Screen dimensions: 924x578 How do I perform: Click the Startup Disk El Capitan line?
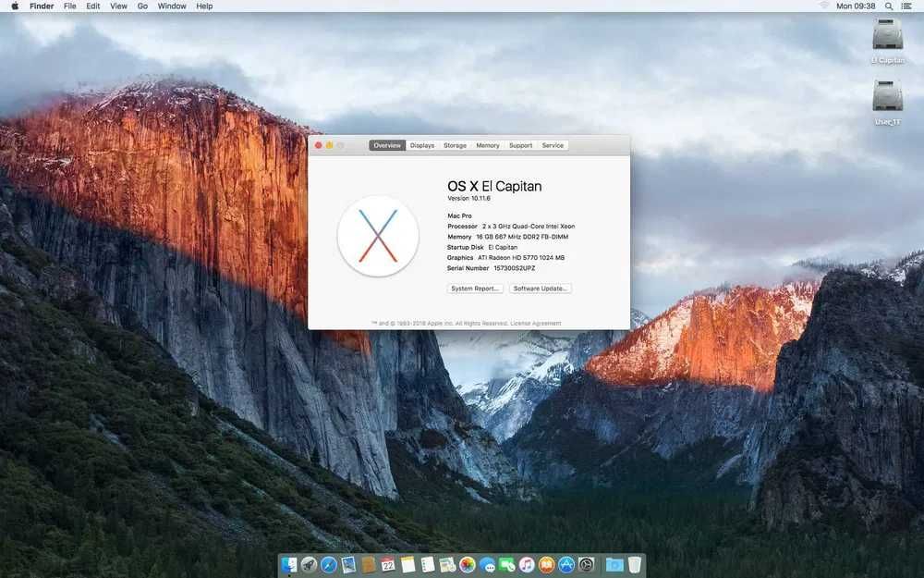(482, 247)
